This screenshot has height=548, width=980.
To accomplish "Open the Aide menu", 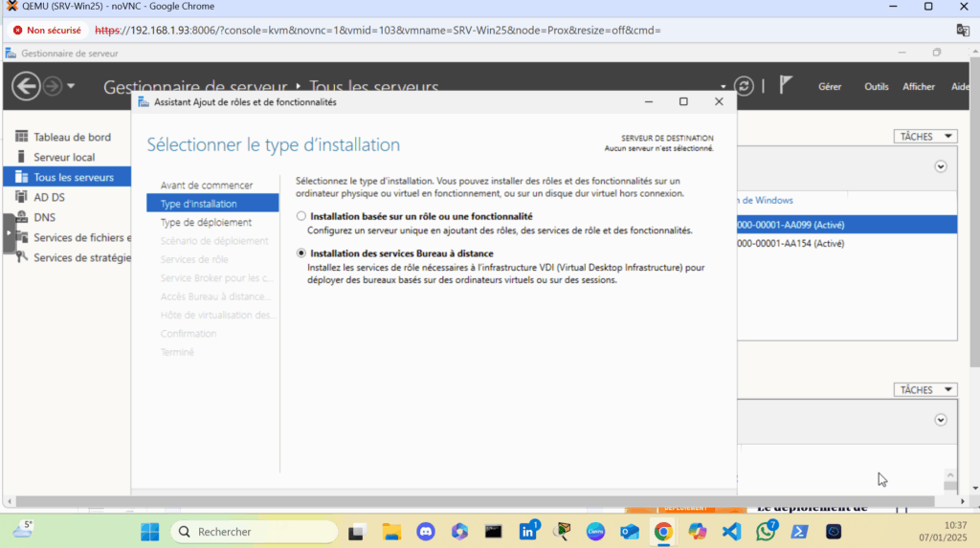I will pos(960,87).
